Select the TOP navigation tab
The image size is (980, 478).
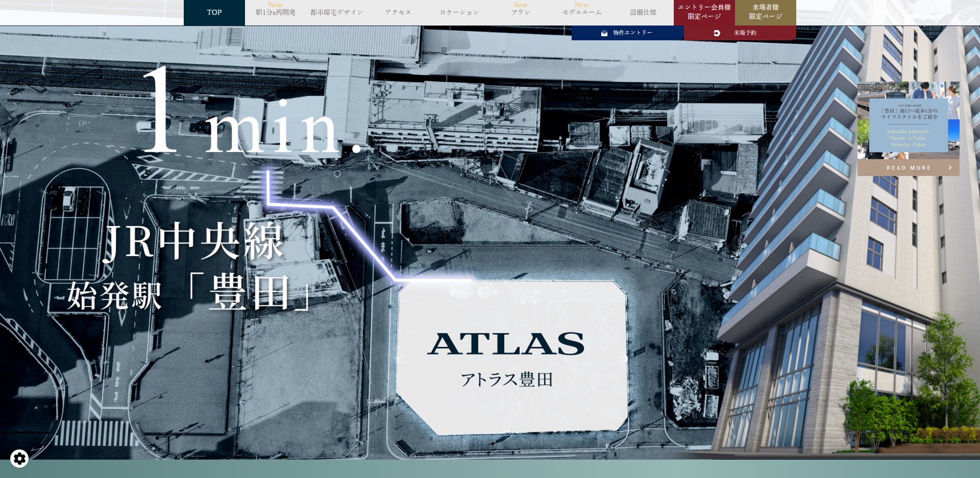pos(214,12)
